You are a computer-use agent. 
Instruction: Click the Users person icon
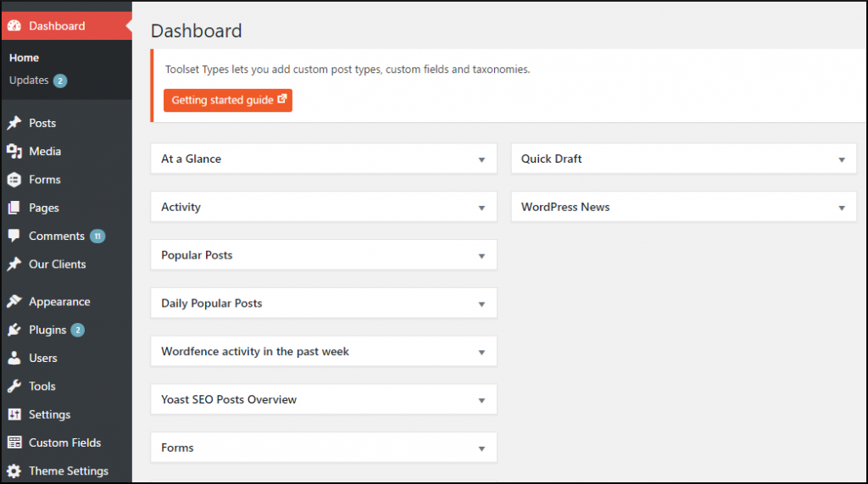14,358
